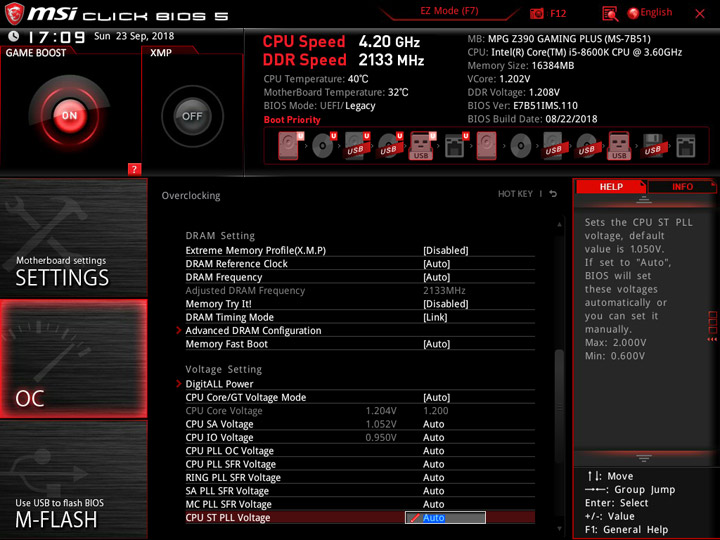Click the F12 screenshot camera icon

tap(536, 13)
